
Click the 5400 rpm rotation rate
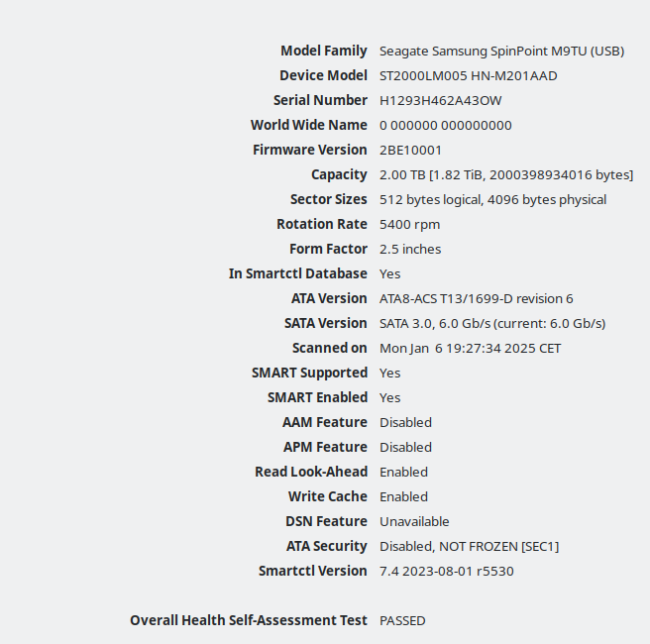tap(409, 225)
